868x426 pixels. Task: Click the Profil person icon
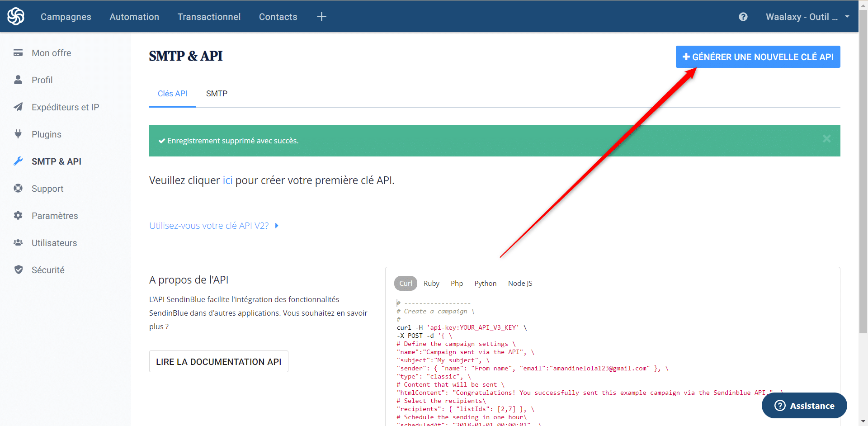click(18, 80)
